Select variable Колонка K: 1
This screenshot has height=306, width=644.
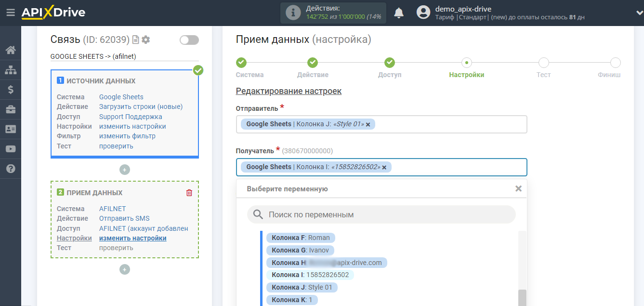pos(292,300)
